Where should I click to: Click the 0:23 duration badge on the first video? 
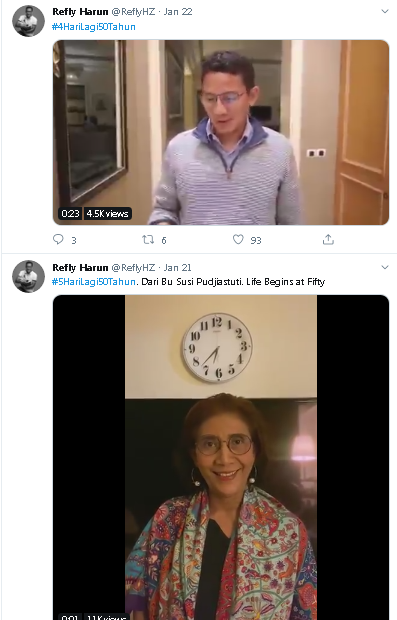tap(70, 214)
